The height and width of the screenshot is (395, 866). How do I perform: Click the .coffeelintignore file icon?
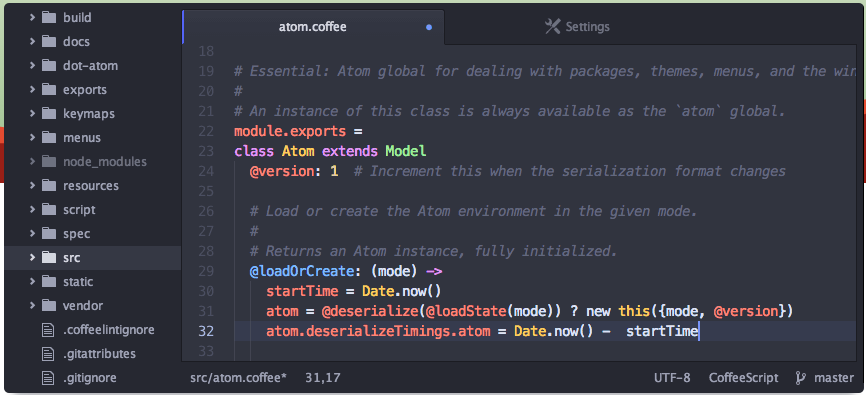click(49, 330)
